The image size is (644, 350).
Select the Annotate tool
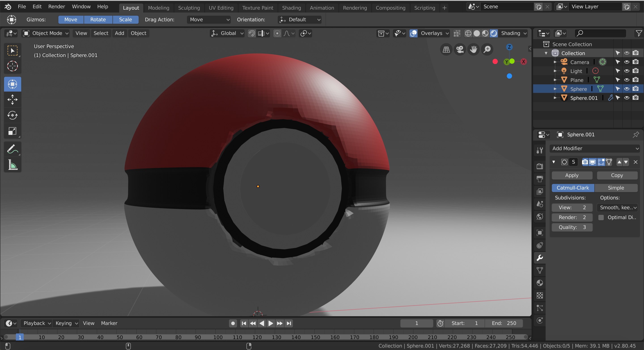tap(12, 149)
